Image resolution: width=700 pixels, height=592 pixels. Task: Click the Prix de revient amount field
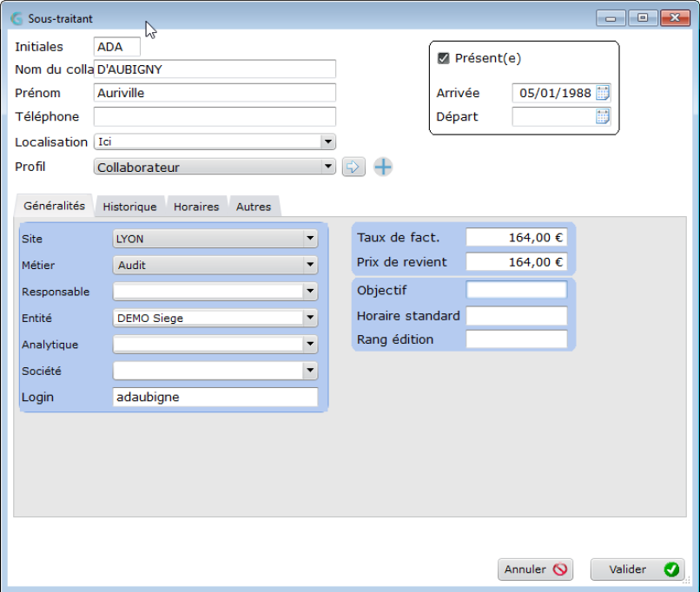pos(517,262)
